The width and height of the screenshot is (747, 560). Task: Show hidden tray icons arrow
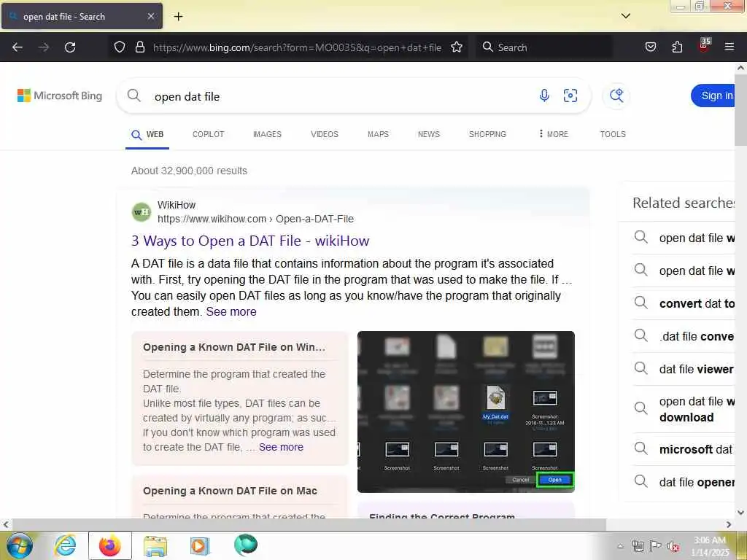[x=620, y=546]
